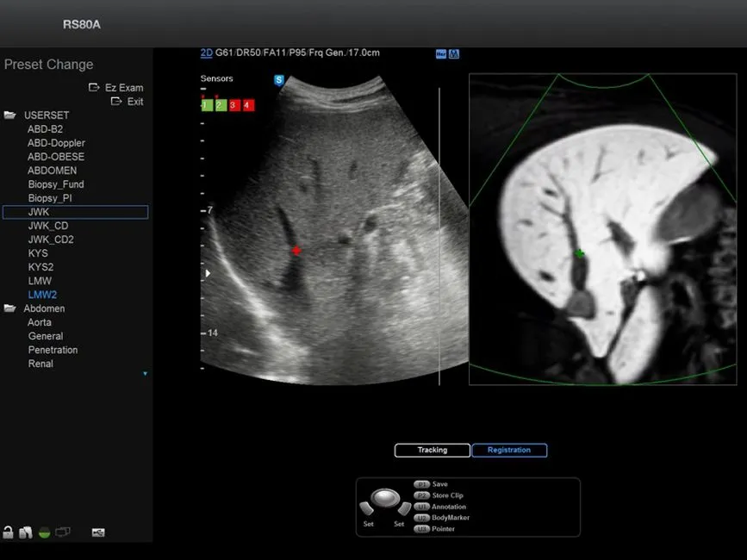The height and width of the screenshot is (560, 747).
Task: Click the Exit icon in preset panel
Action: point(116,102)
